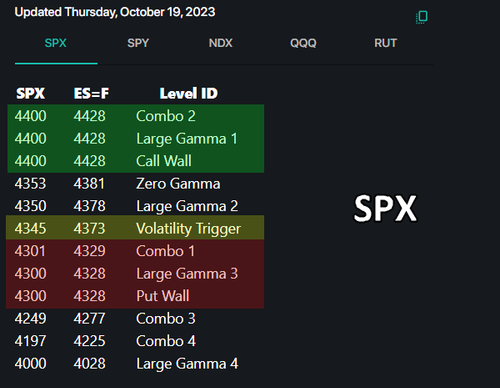Go to the RUT tab

tap(385, 43)
